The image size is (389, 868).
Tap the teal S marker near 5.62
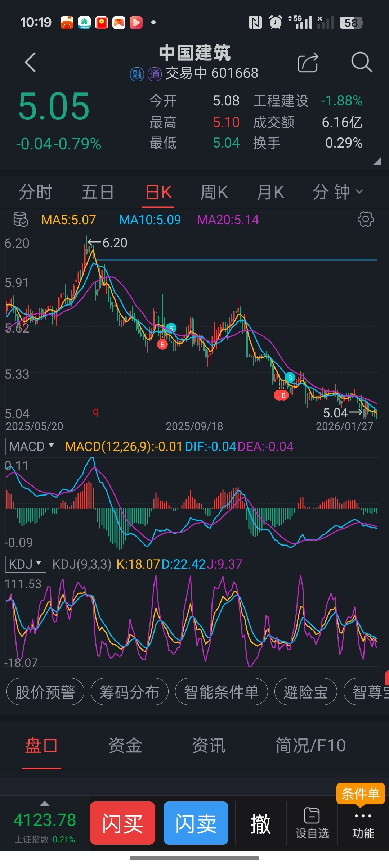coord(171,328)
